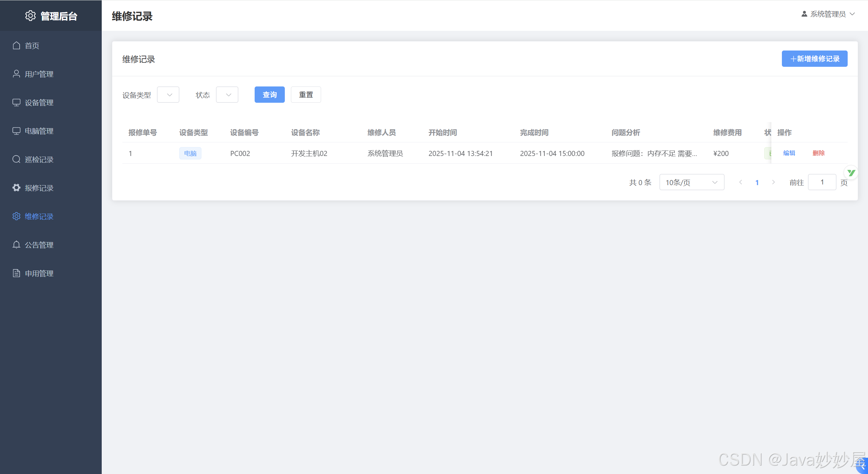Edit the PC002 repair record
This screenshot has width=868, height=474.
point(789,153)
